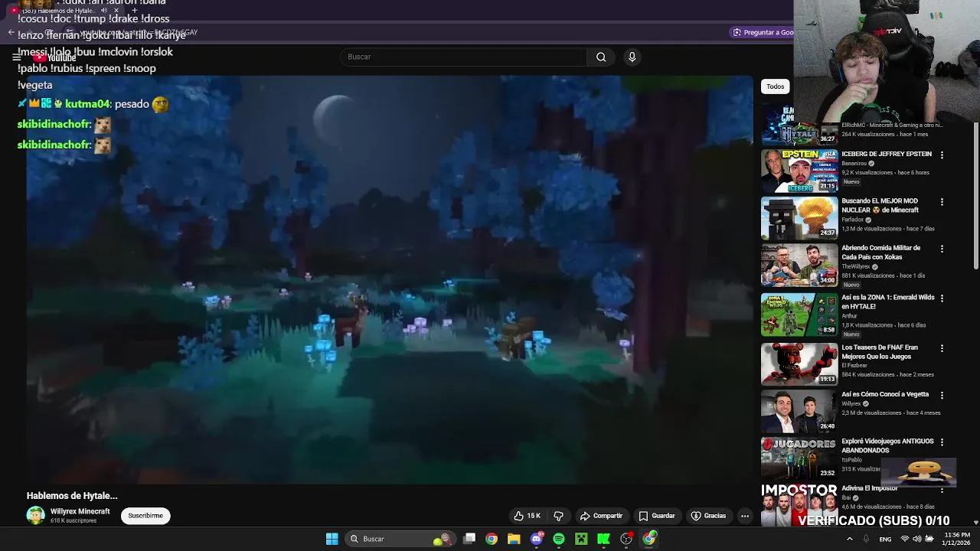Start voice search with microphone icon
This screenshot has width=980, height=551.
coord(632,57)
